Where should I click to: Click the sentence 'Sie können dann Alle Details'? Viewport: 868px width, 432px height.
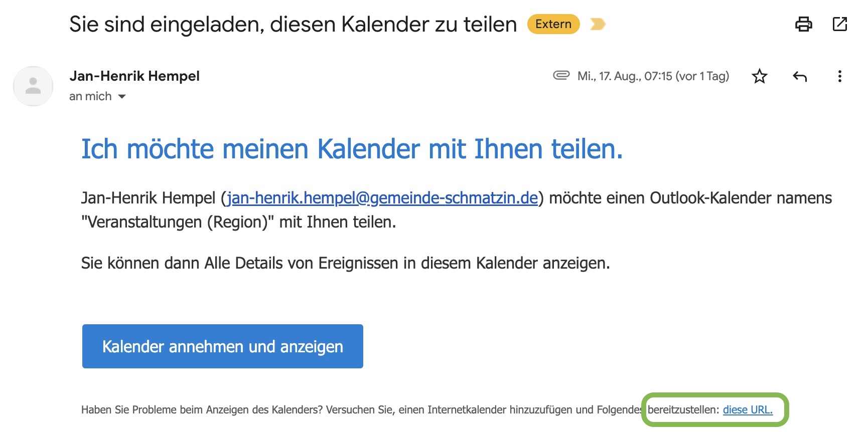click(346, 263)
